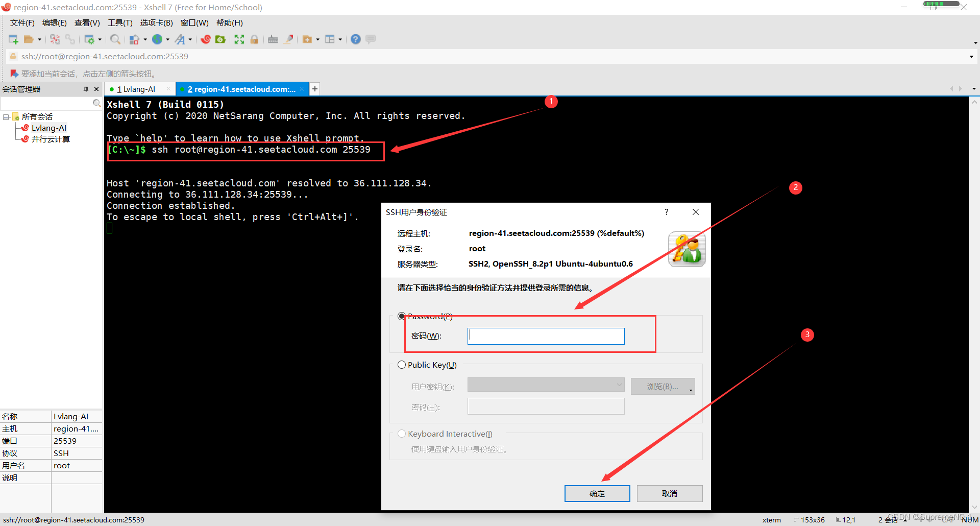The image size is (980, 526).
Task: Select the Keyboard Interactive radio button
Action: tap(402, 434)
